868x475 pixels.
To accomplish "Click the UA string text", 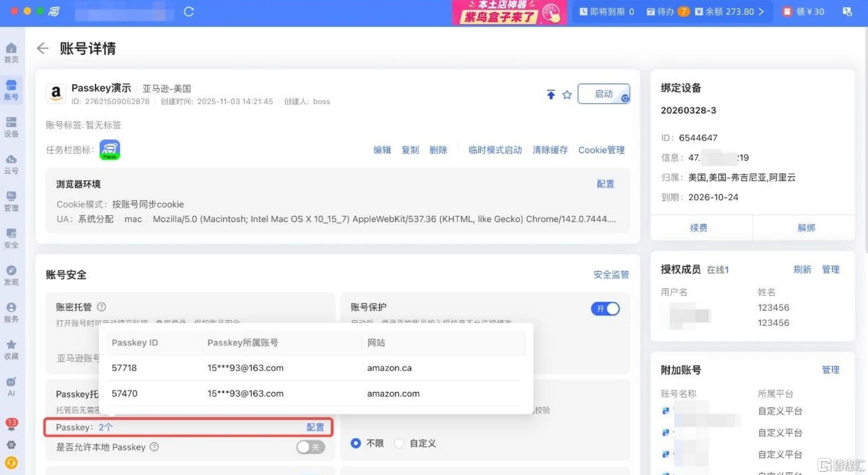I will (384, 219).
